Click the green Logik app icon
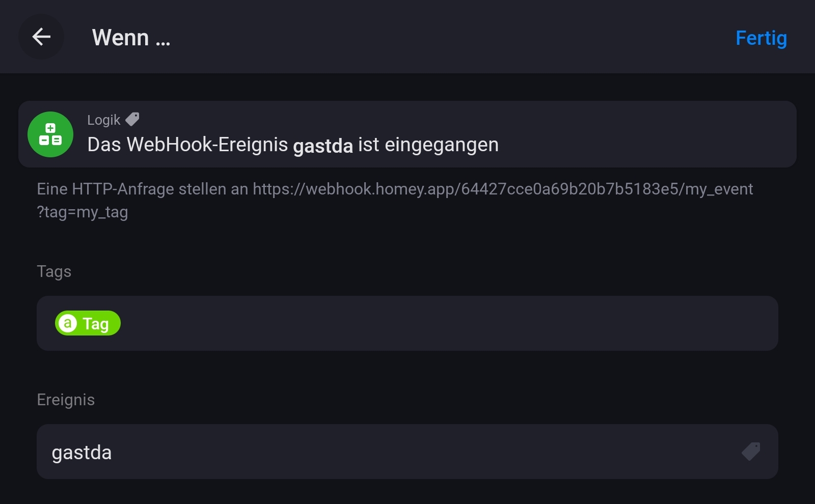Image resolution: width=815 pixels, height=504 pixels. coord(50,134)
